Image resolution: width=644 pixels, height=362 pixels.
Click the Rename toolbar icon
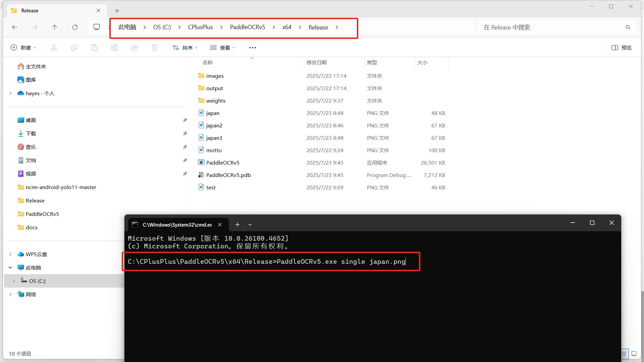coord(114,48)
